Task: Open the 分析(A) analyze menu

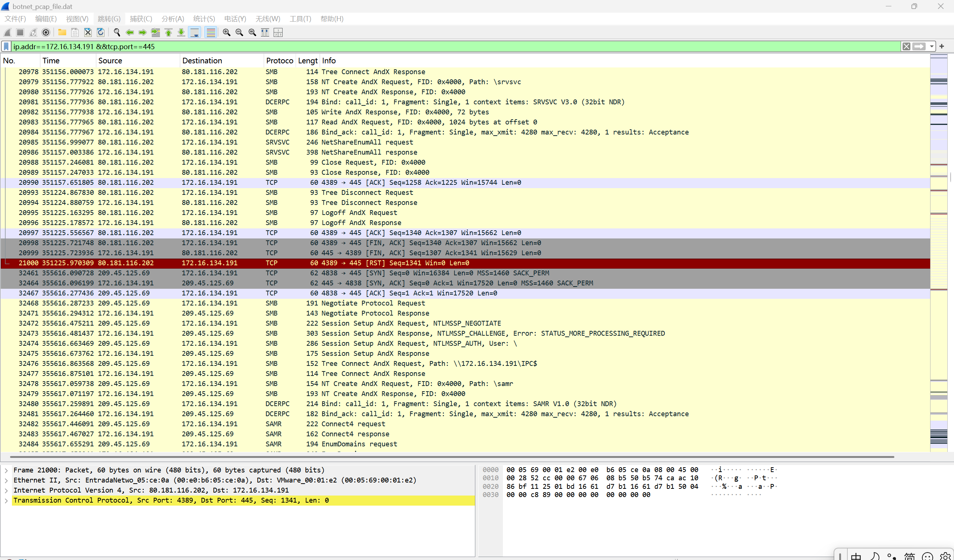Action: pyautogui.click(x=173, y=19)
